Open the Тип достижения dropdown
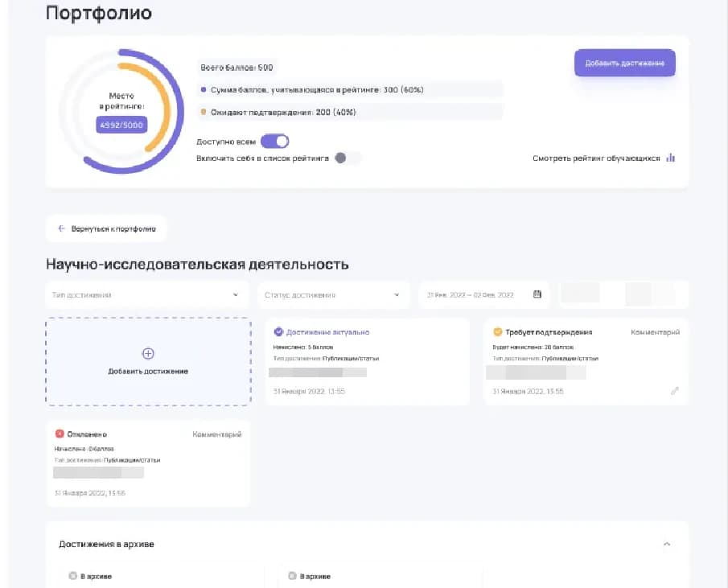This screenshot has width=728, height=588. tap(146, 295)
